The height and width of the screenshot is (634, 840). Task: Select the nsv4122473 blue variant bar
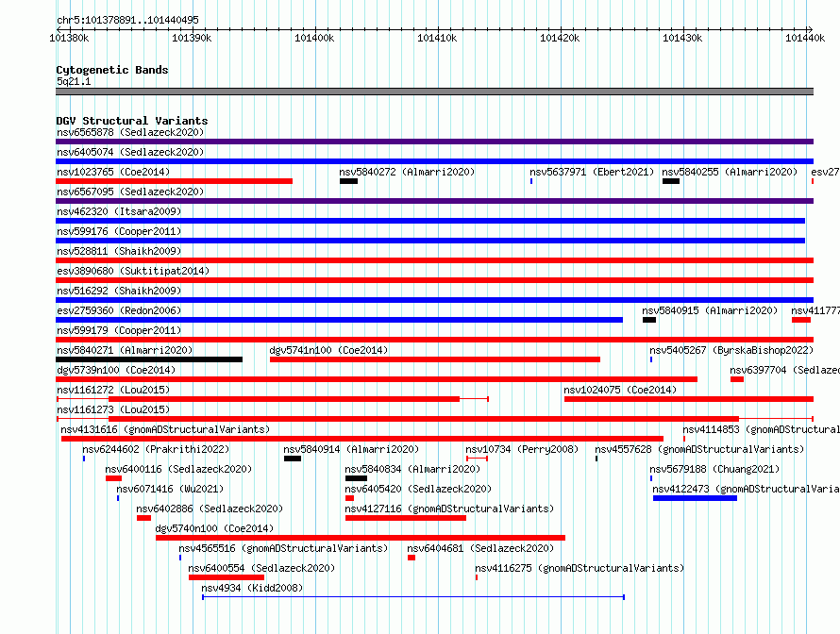(x=695, y=498)
